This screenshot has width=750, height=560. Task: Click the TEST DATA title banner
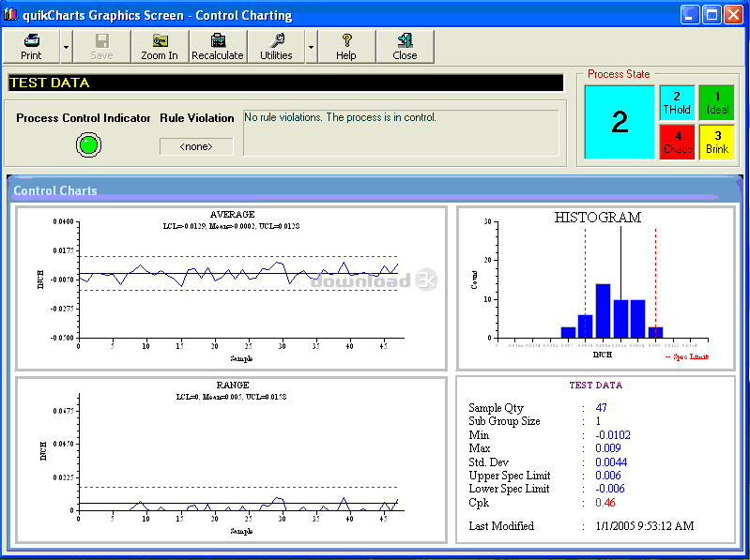(x=285, y=83)
